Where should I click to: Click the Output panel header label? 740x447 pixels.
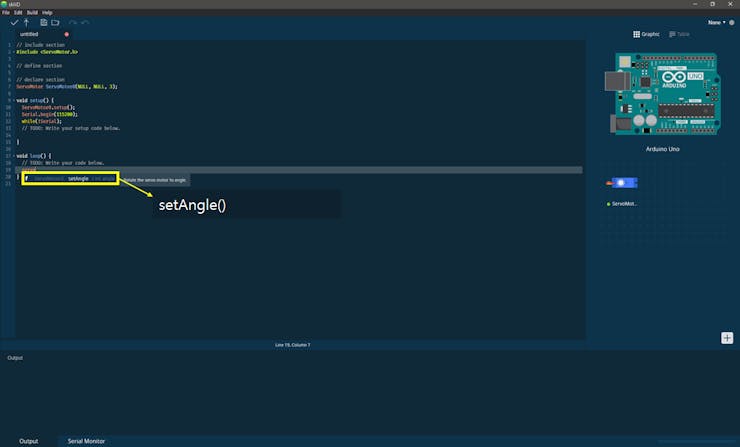(x=15, y=358)
